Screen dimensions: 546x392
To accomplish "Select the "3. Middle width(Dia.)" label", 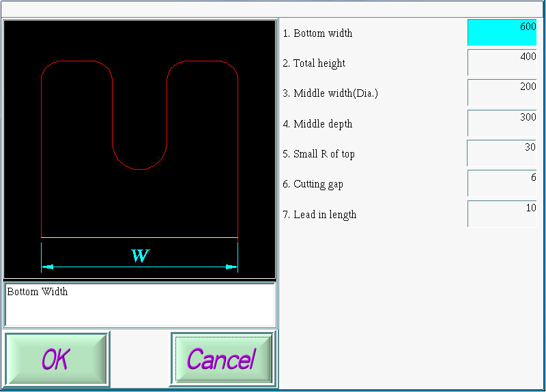I will coord(330,93).
